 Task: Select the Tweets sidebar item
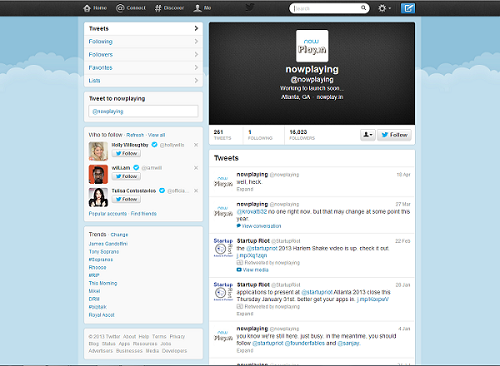click(x=143, y=29)
